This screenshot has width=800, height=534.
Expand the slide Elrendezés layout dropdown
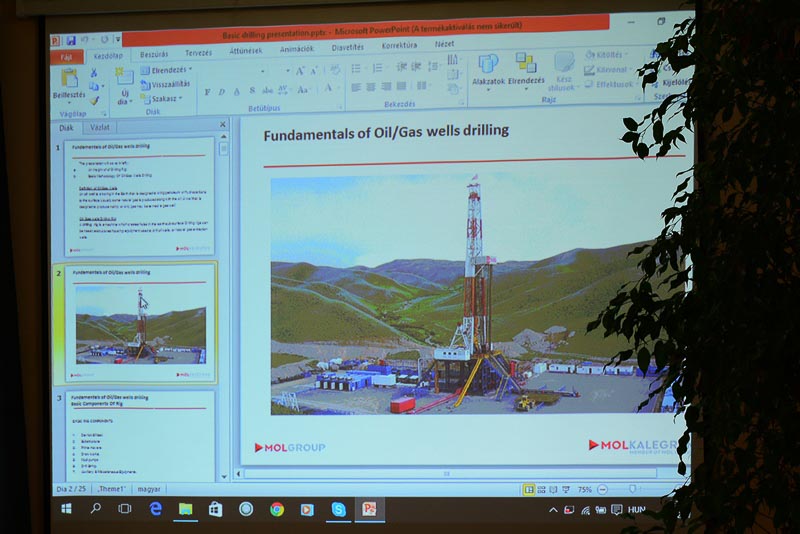click(x=165, y=71)
